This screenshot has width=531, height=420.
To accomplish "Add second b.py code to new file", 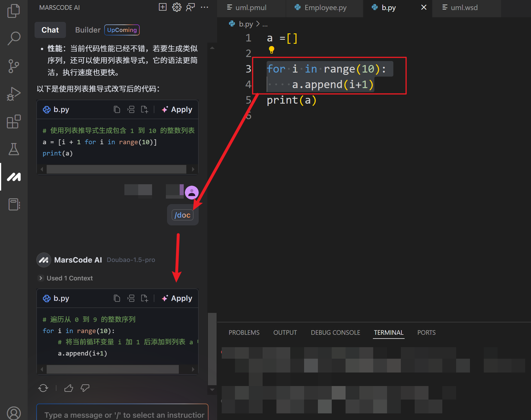I will [145, 298].
